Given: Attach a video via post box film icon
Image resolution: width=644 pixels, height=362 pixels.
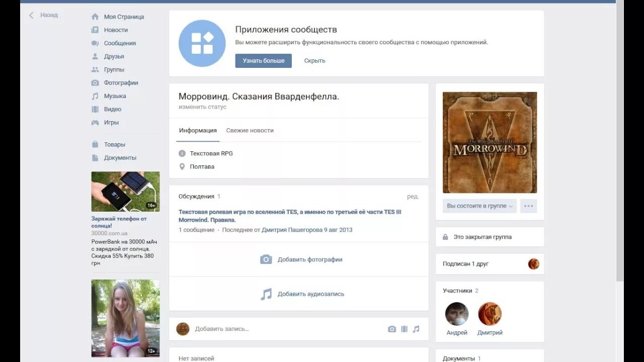Looking at the screenshot, I should 404,329.
